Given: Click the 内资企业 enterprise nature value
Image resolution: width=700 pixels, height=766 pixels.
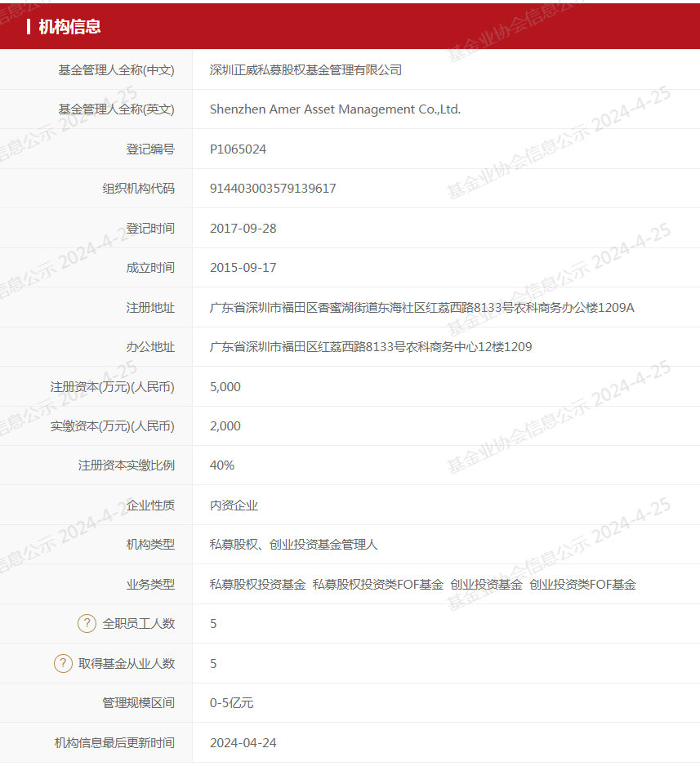Looking at the screenshot, I should click(x=234, y=505).
